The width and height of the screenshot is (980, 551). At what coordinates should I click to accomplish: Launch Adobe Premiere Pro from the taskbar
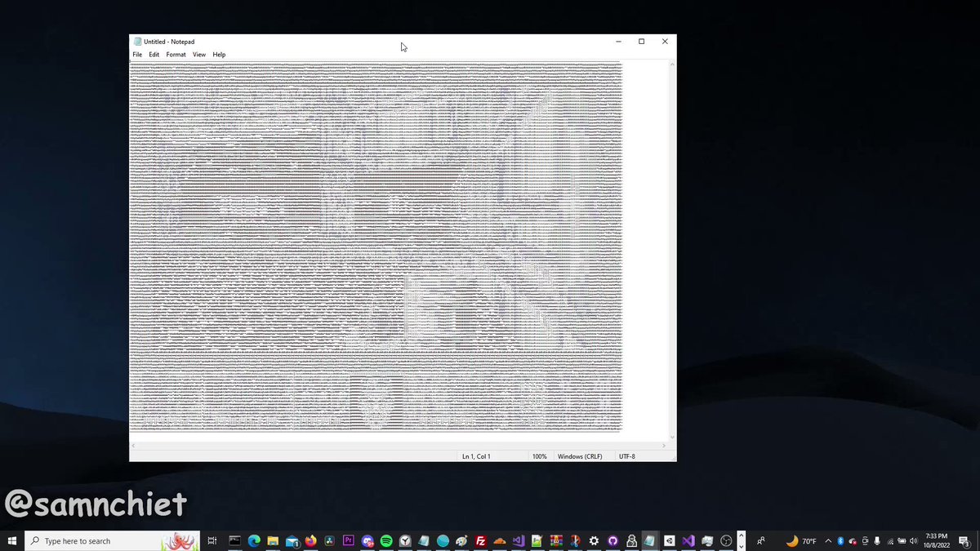349,540
